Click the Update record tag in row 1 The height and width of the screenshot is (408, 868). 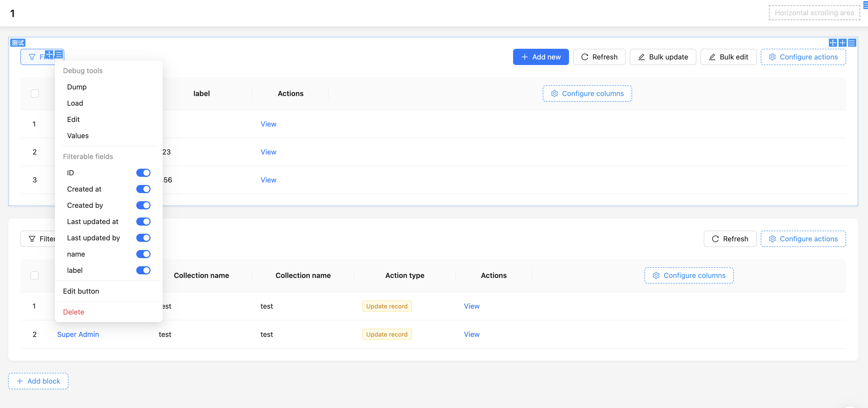pyautogui.click(x=387, y=306)
